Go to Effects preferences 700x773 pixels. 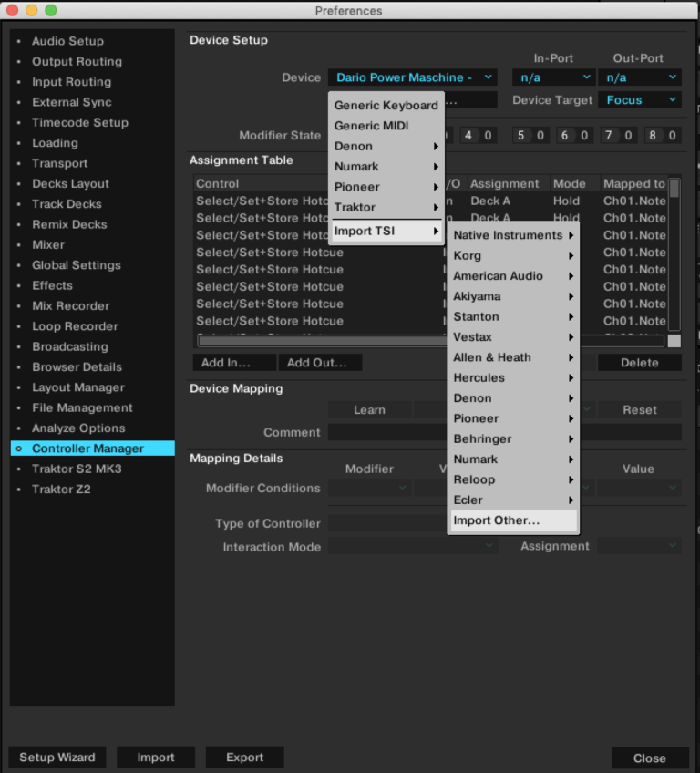(x=52, y=286)
